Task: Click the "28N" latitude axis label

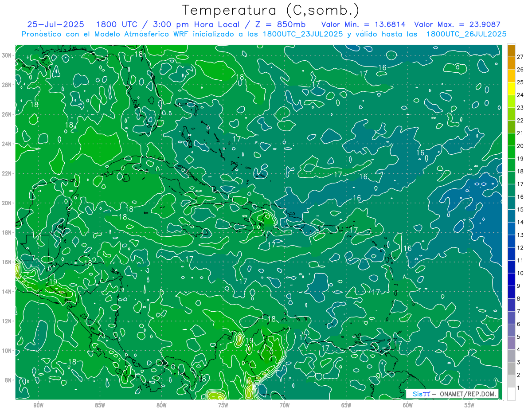Action: point(7,85)
